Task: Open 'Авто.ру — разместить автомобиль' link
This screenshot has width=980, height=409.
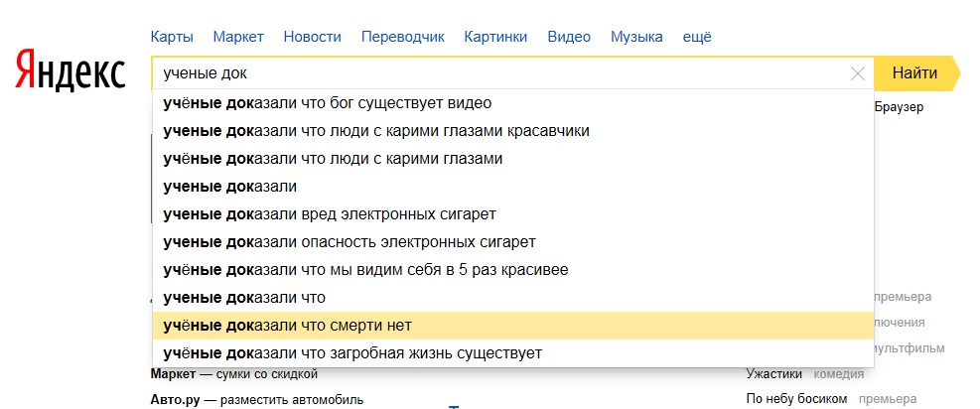Action: tap(257, 399)
